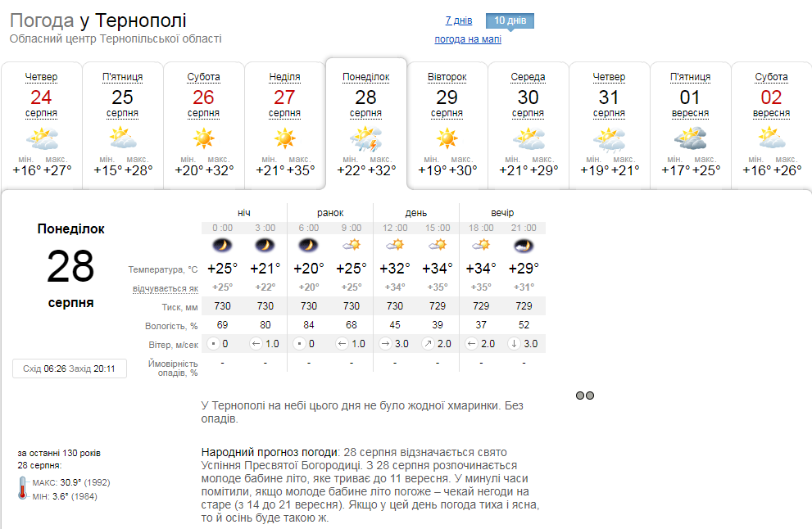Click sunny icon for Субота 26 серпня
Image resolution: width=812 pixels, height=529 pixels.
(x=203, y=138)
